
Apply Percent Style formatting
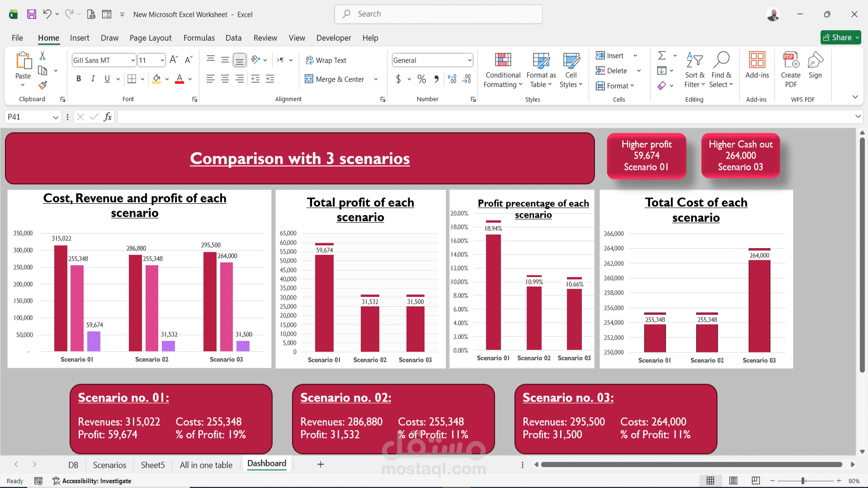click(x=422, y=79)
